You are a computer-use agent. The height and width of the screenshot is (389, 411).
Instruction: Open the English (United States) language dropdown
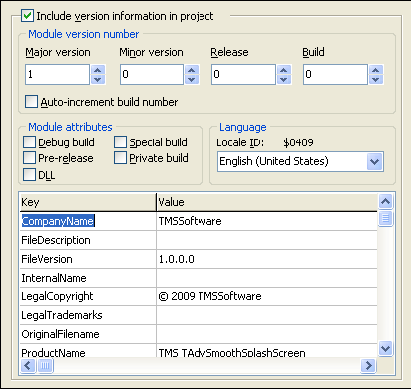[x=375, y=162]
